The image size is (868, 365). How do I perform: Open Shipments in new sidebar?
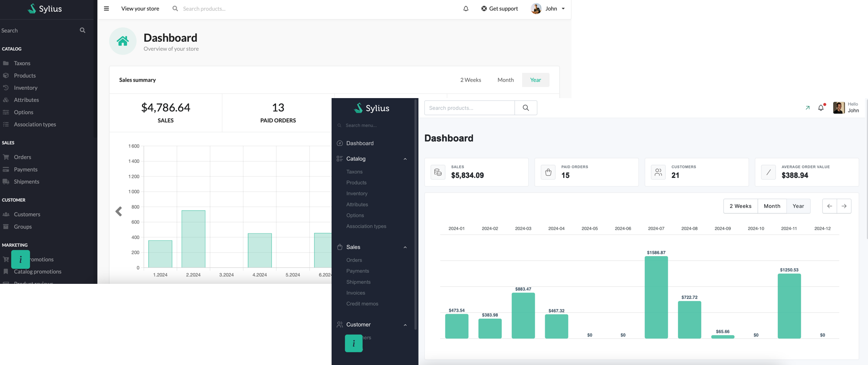point(358,282)
